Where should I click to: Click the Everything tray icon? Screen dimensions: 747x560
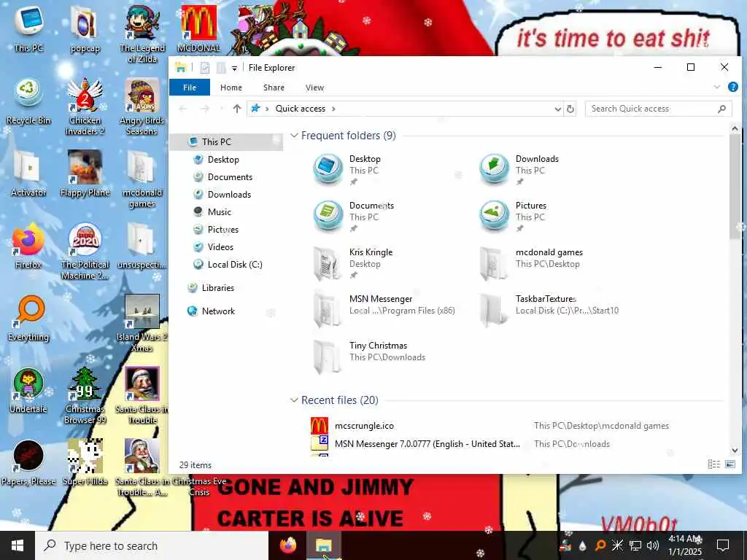coord(600,545)
